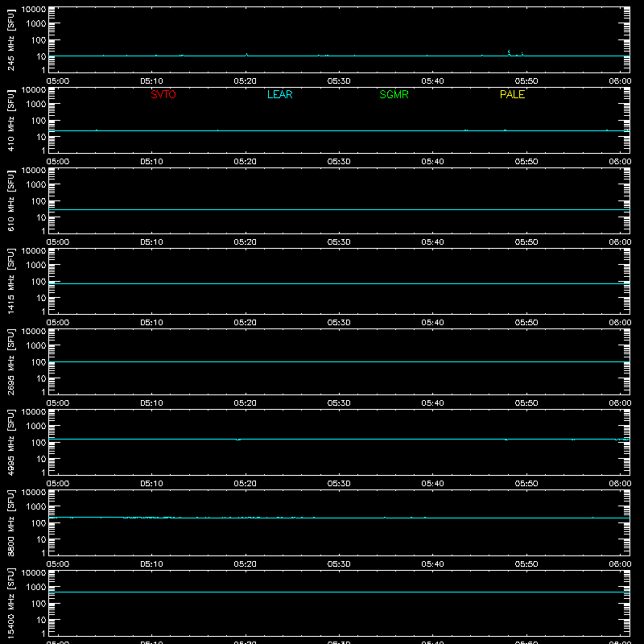Click the green SGMR station label
This screenshot has width=644, height=644.
point(394,94)
